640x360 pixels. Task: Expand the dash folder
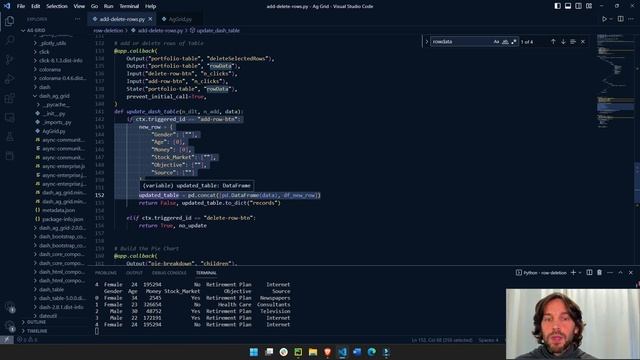coord(44,87)
